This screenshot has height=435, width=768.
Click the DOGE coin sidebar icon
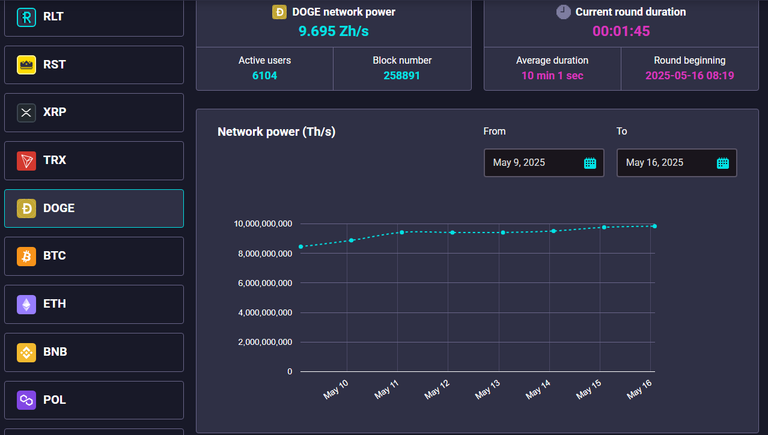click(26, 208)
